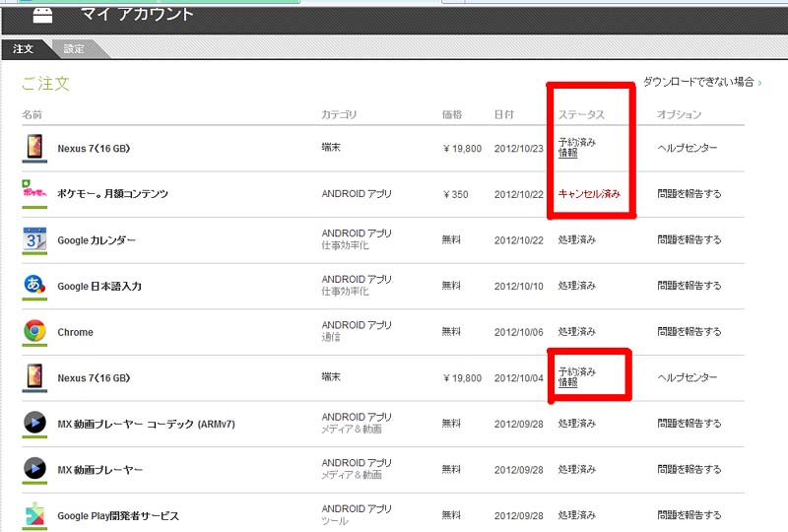Click the 価格 column header

pyautogui.click(x=452, y=114)
